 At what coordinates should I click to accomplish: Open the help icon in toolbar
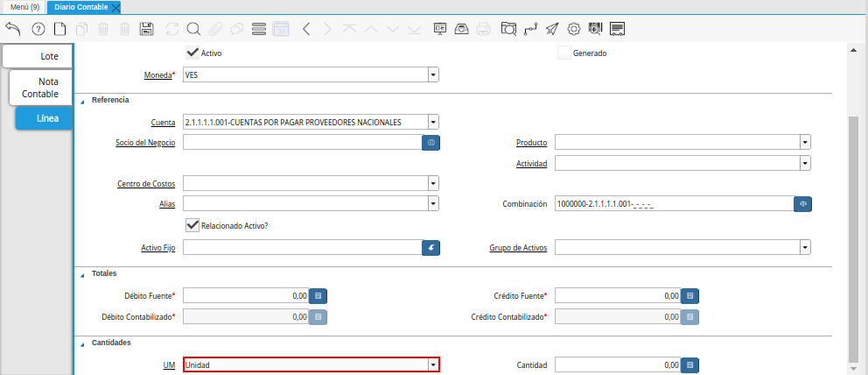(38, 29)
